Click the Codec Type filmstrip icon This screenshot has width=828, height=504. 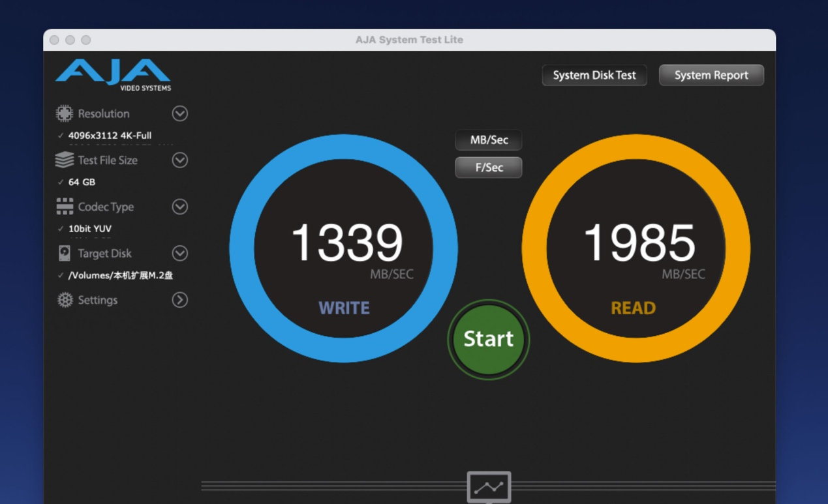pos(64,207)
